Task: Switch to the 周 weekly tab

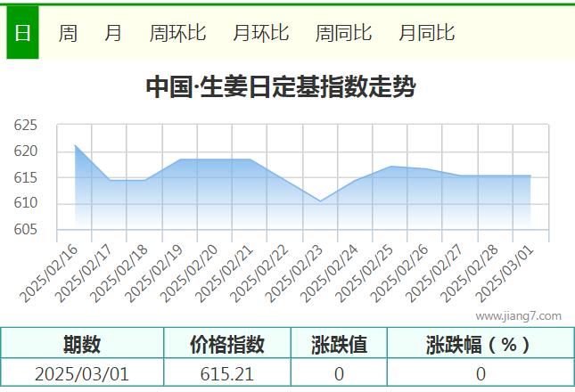Action: (68, 33)
